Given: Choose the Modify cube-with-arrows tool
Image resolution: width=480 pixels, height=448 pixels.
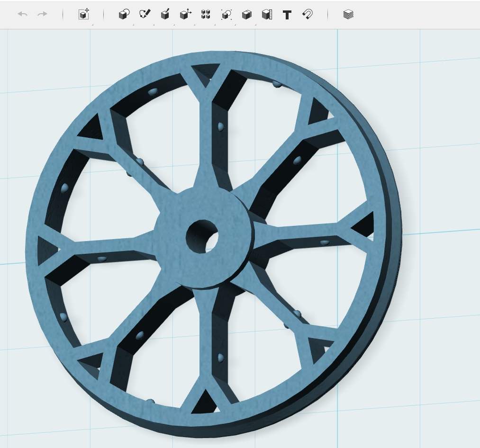Looking at the screenshot, I should click(185, 14).
